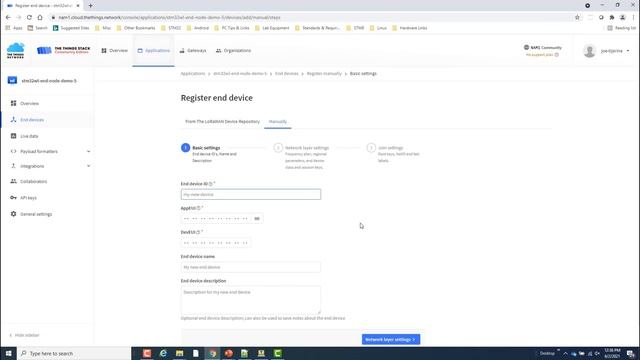Focus the End device ID input
Screen dimensions: 640x360
point(251,194)
